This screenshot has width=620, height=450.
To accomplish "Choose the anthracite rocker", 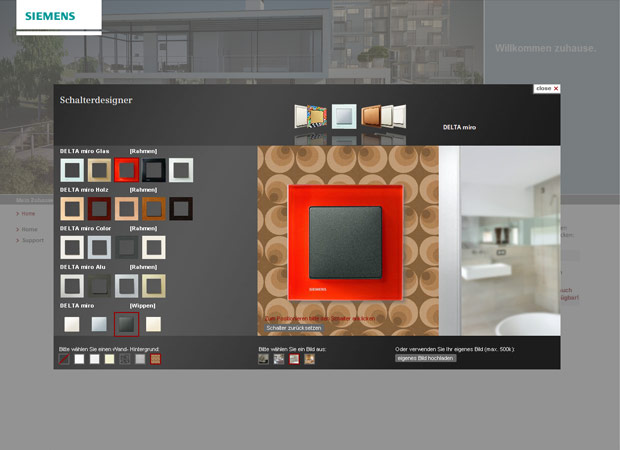I will pos(127,324).
